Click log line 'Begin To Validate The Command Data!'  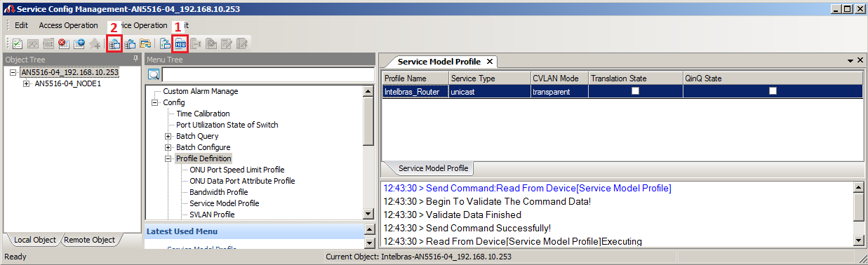click(x=487, y=201)
